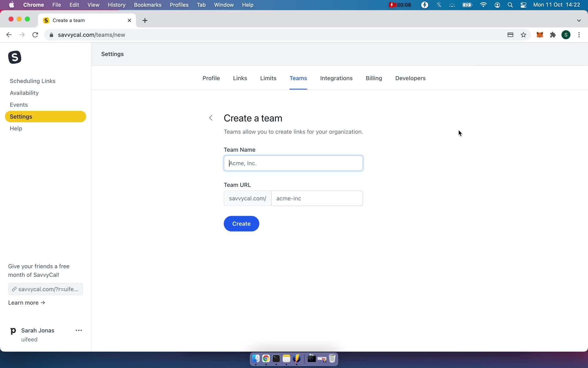Click the Help menu in macOS menu bar

(x=248, y=5)
